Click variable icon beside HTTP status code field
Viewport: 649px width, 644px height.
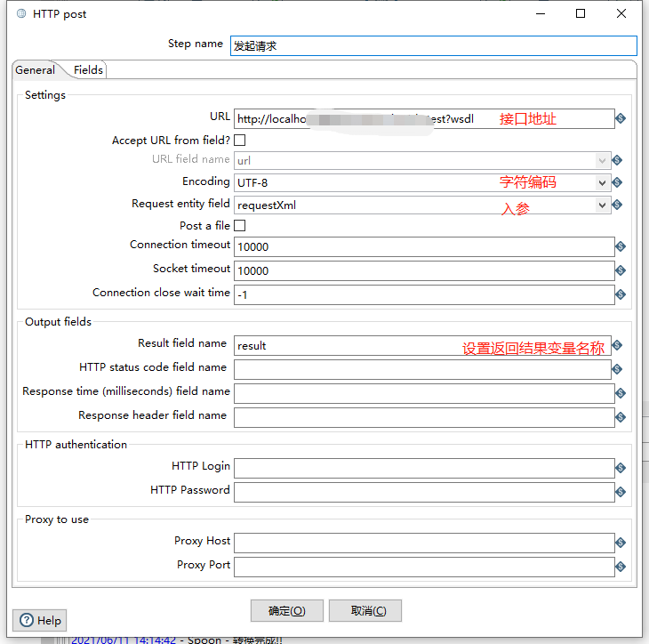(617, 369)
